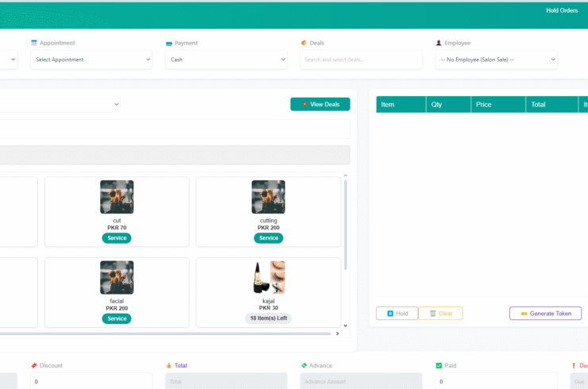Click the Service badge under facial
The height and width of the screenshot is (389, 588).
[x=117, y=318]
